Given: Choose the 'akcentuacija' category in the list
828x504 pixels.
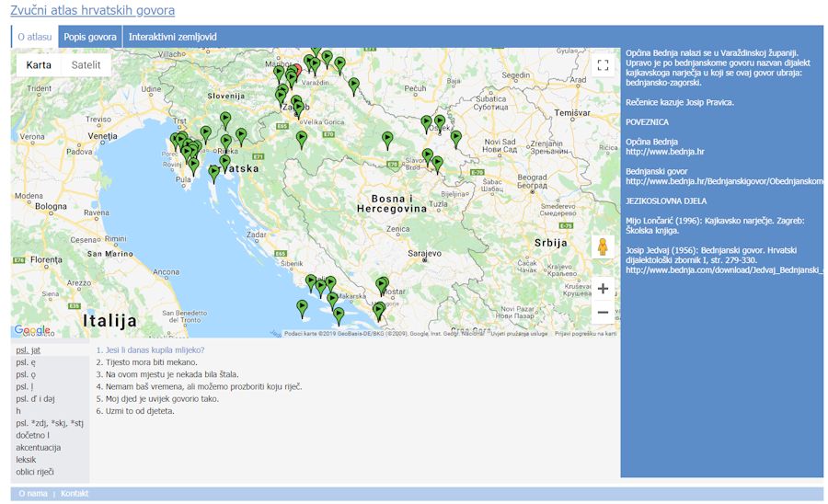Looking at the screenshot, I should click(x=38, y=447).
